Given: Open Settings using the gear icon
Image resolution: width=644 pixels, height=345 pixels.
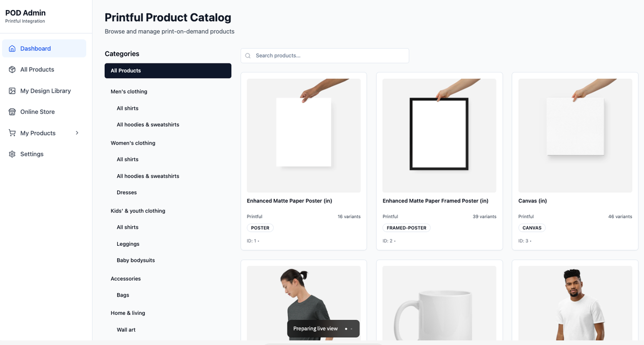Looking at the screenshot, I should [x=12, y=154].
